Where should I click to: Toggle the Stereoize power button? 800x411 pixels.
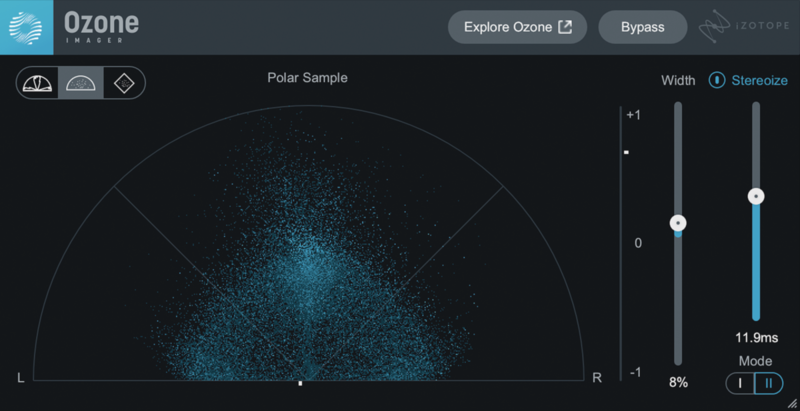tap(717, 80)
